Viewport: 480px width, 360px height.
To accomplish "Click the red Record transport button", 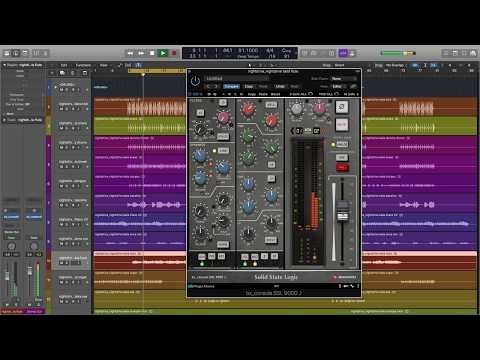I will pos(174,53).
